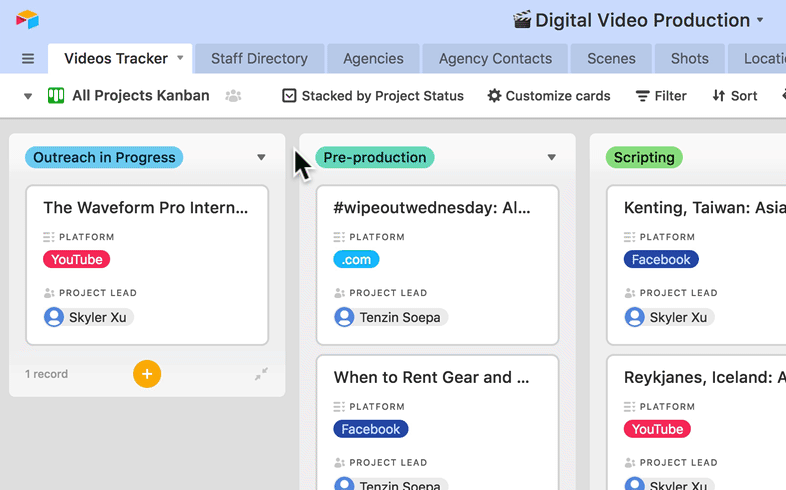The width and height of the screenshot is (786, 490).
Task: Open Stacked by Project Status option
Action: tap(373, 96)
